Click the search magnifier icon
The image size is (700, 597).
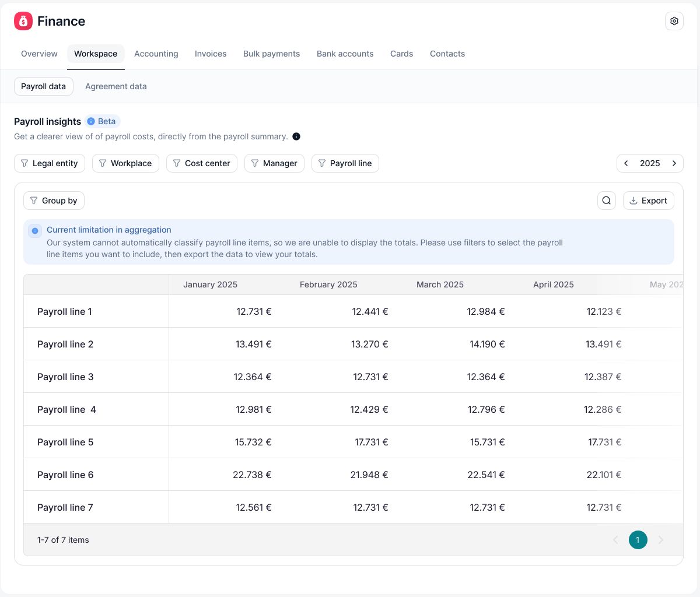tap(607, 201)
